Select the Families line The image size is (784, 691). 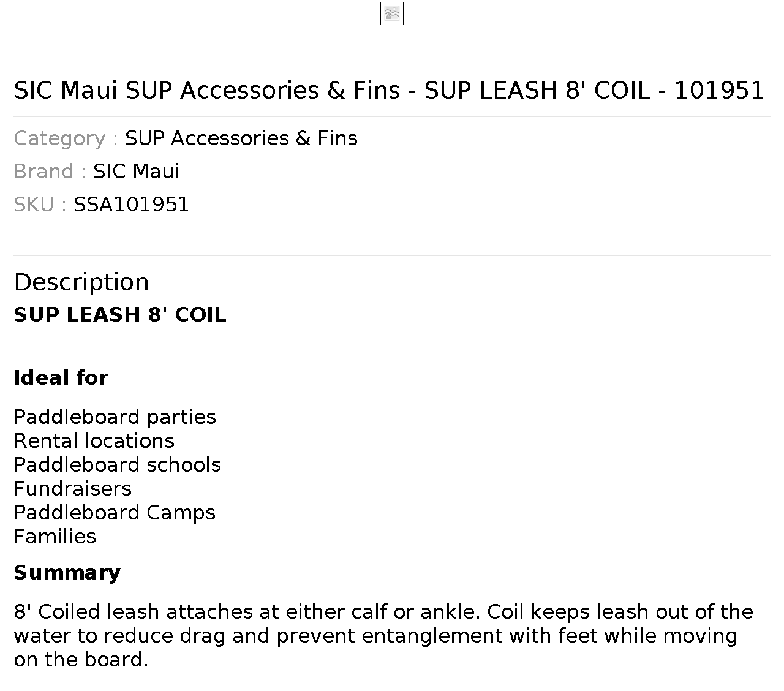[x=55, y=537]
